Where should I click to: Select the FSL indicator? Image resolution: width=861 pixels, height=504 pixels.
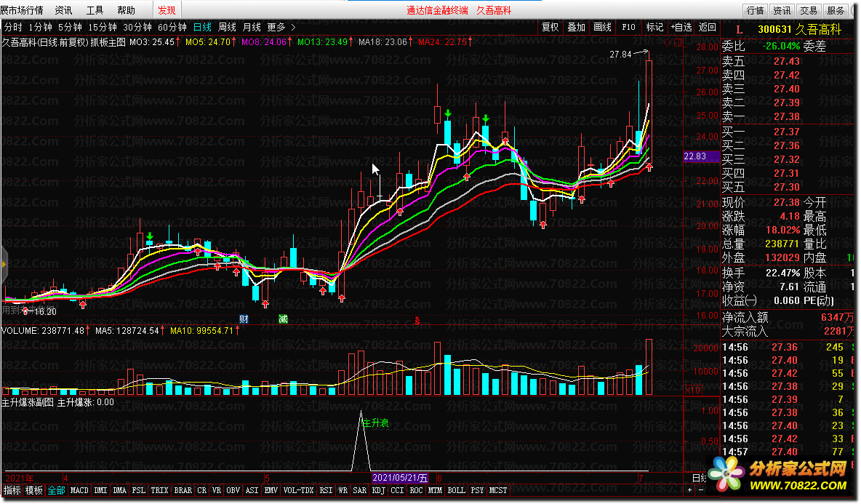tap(139, 490)
